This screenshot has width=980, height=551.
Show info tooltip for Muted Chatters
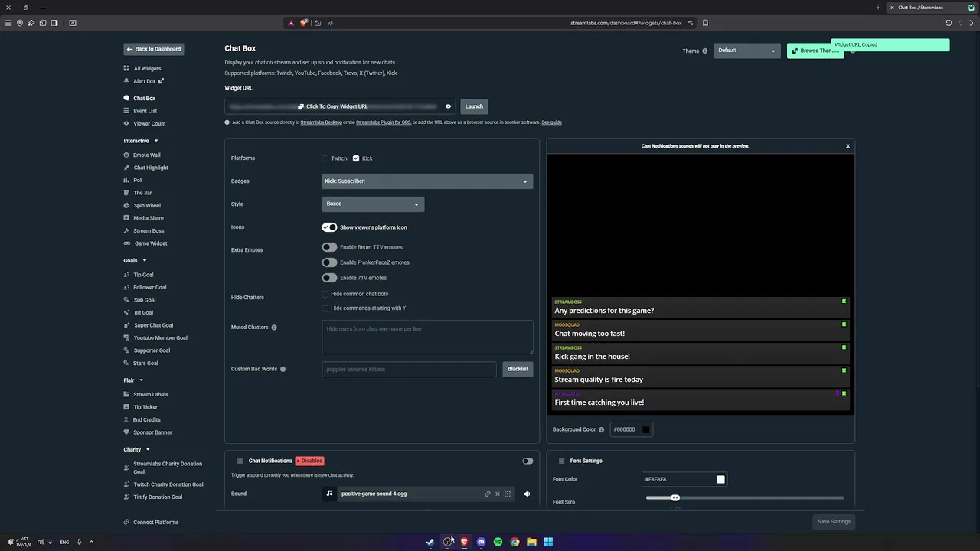(x=274, y=328)
